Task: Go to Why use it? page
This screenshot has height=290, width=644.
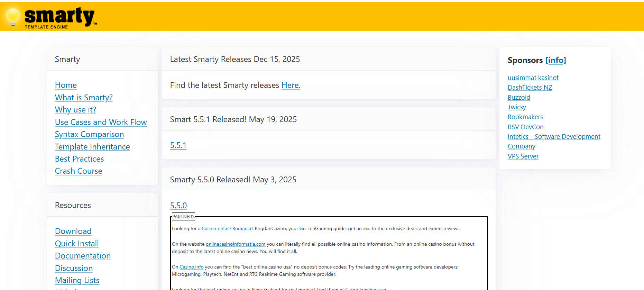Action: point(75,110)
